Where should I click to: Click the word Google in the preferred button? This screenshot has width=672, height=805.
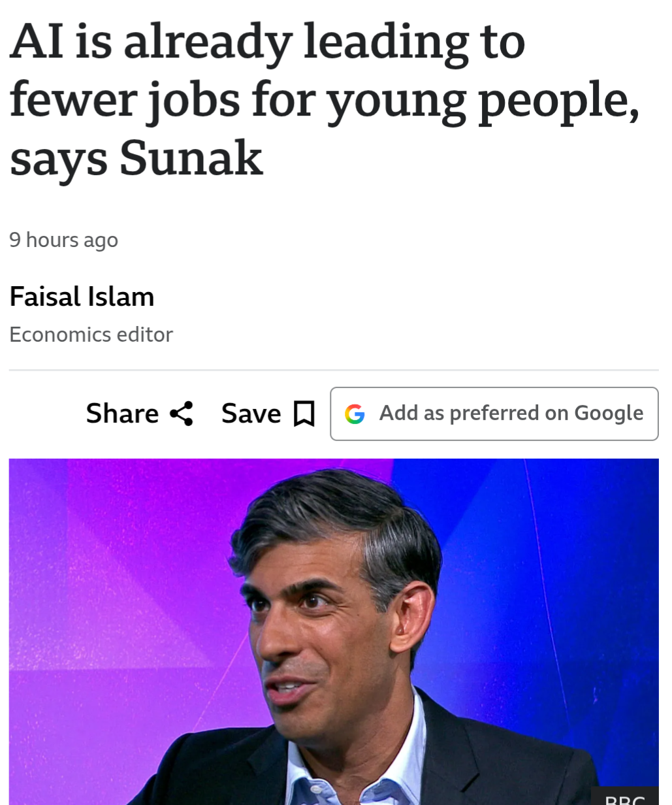tap(609, 414)
